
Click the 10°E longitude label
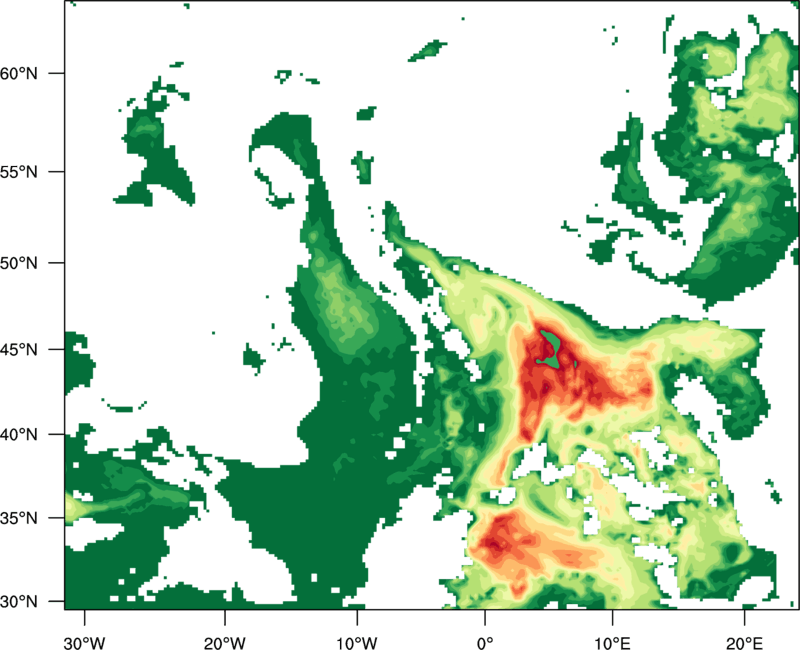point(612,643)
